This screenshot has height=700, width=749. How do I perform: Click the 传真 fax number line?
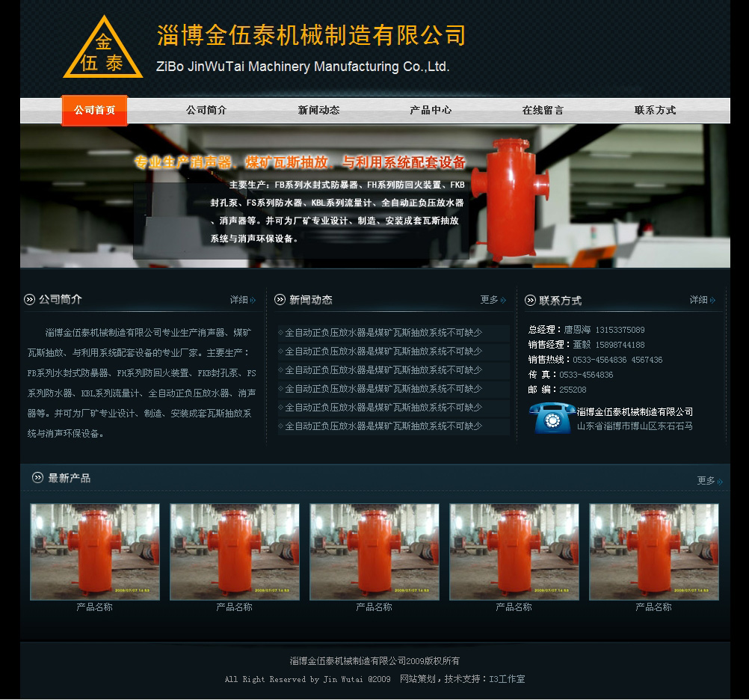click(x=571, y=375)
